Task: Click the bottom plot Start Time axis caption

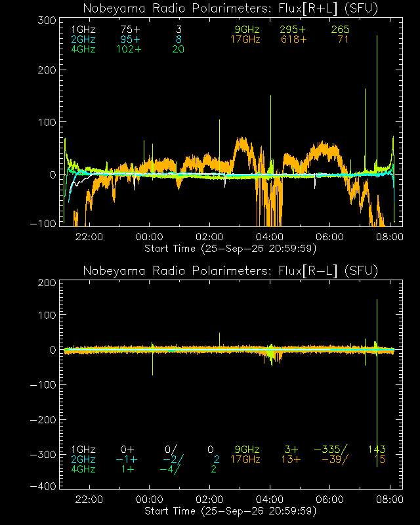Action: 230,511
